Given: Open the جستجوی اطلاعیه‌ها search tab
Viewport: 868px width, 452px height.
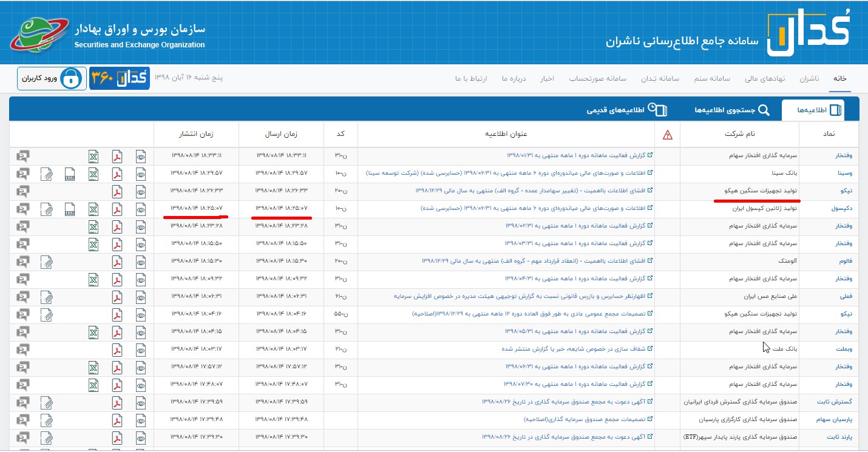Looking at the screenshot, I should click(x=732, y=110).
